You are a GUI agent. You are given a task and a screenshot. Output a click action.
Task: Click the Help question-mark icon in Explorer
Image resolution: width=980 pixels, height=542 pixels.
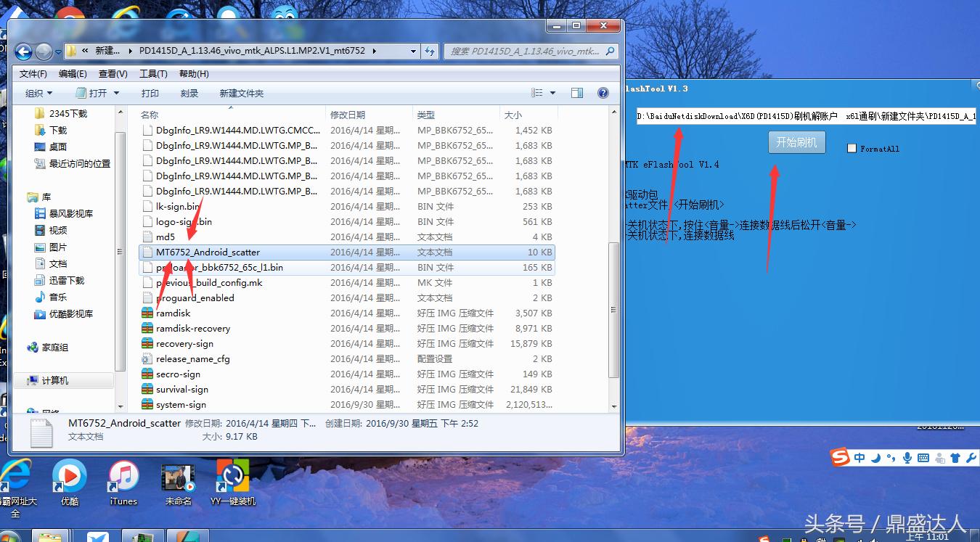(603, 92)
